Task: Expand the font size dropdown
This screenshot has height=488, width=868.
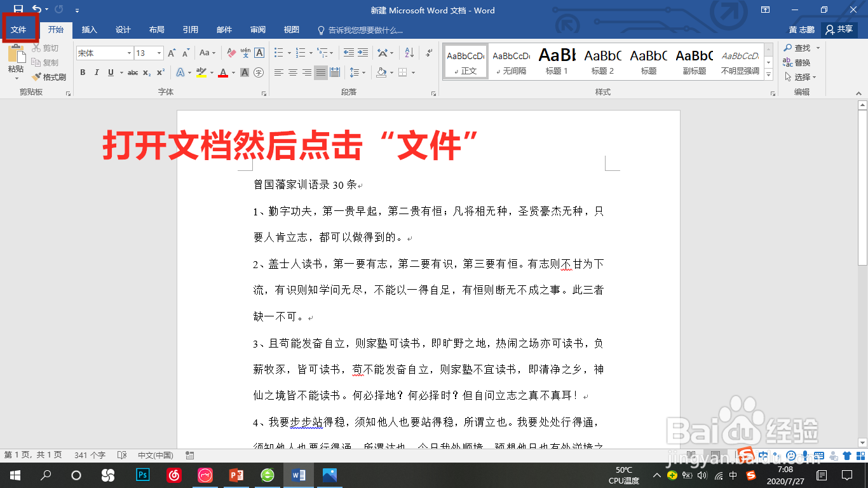Action: pyautogui.click(x=159, y=53)
